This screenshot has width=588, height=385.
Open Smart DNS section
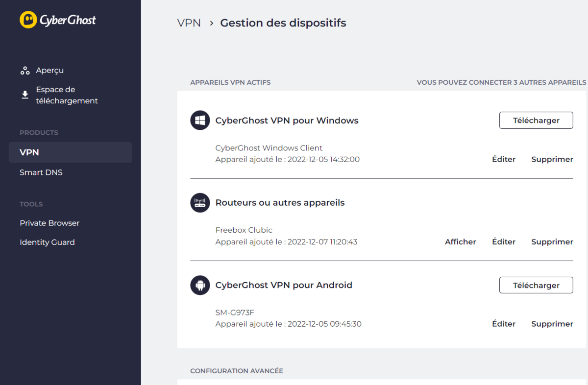point(41,172)
